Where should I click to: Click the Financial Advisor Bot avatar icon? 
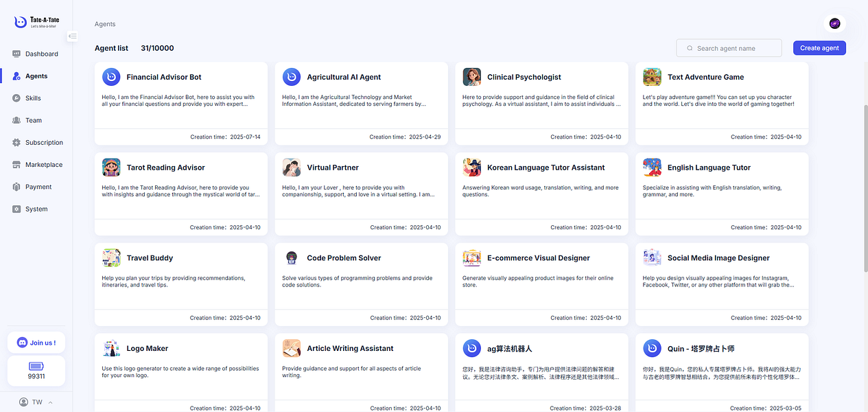coord(111,77)
